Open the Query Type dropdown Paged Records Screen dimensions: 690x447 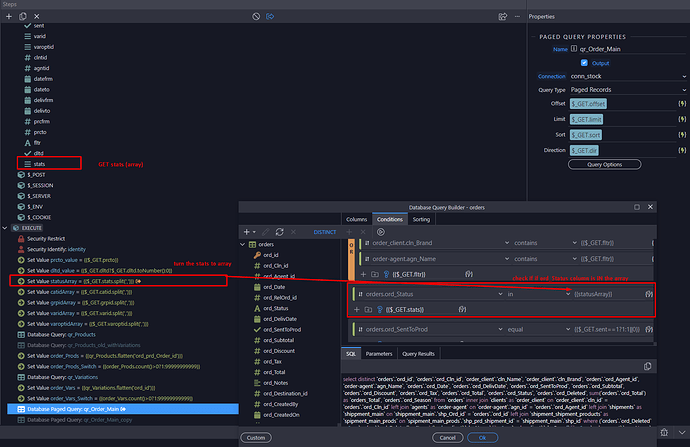tap(628, 90)
